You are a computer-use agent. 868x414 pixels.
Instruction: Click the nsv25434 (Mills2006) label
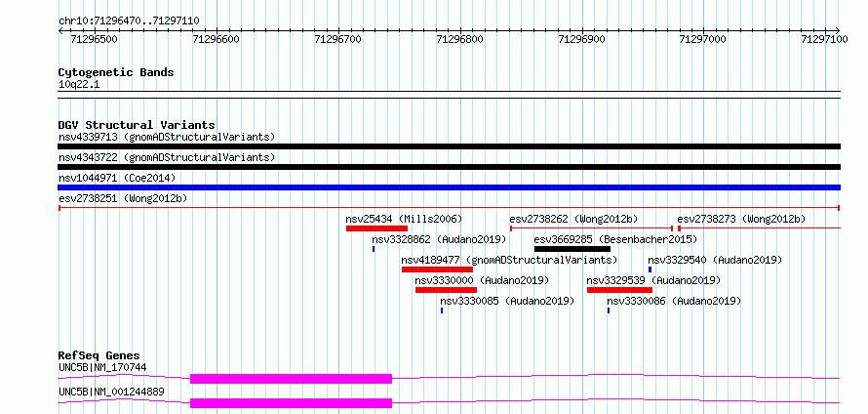404,219
